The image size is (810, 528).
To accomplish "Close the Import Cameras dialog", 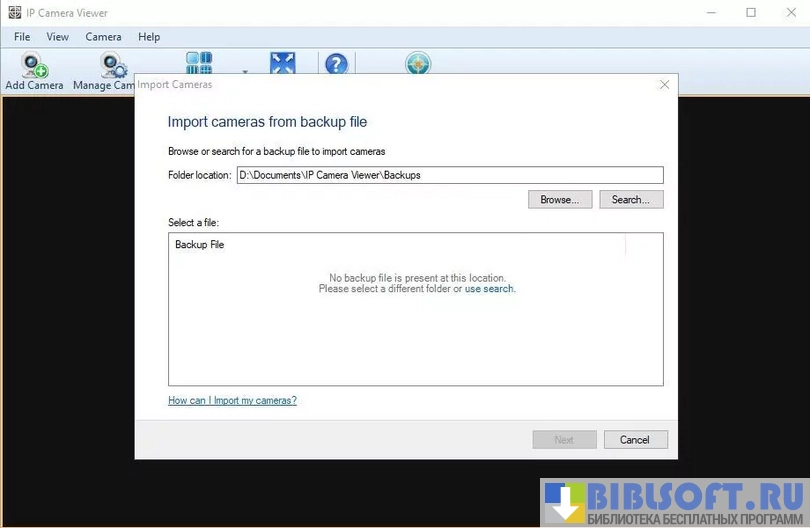I will tap(664, 85).
